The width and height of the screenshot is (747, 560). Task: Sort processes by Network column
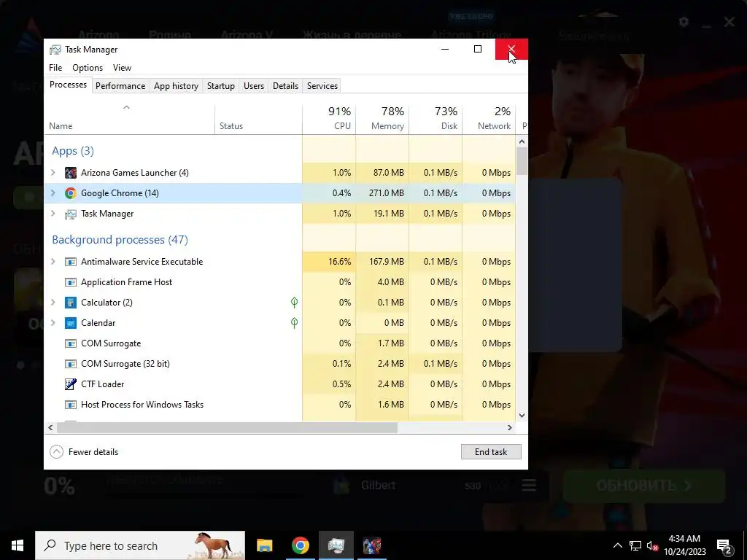pos(489,118)
